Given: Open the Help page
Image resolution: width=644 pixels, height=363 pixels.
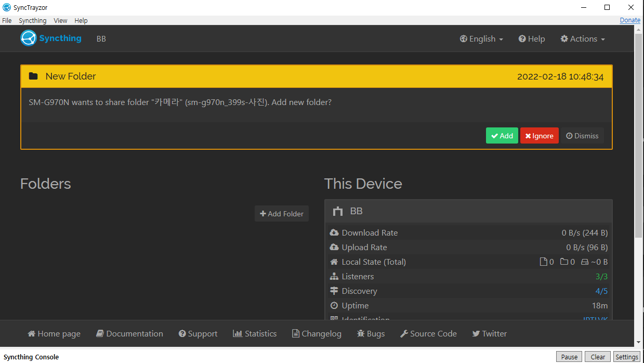Looking at the screenshot, I should point(532,39).
